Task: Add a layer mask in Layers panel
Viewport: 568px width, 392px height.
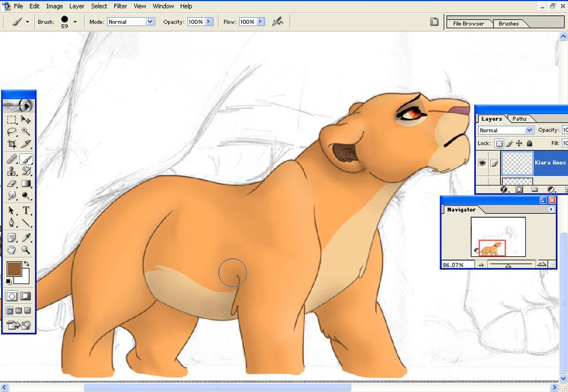Action: (519, 189)
